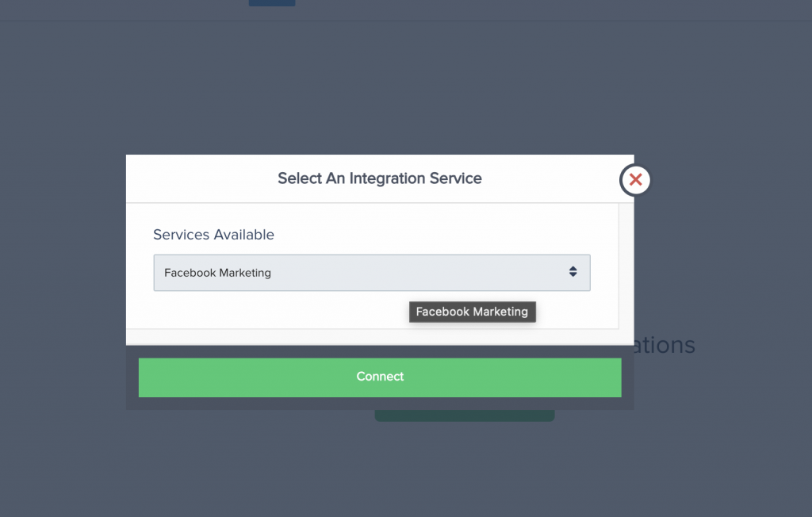The height and width of the screenshot is (517, 812).
Task: Click the red X icon
Action: point(635,180)
